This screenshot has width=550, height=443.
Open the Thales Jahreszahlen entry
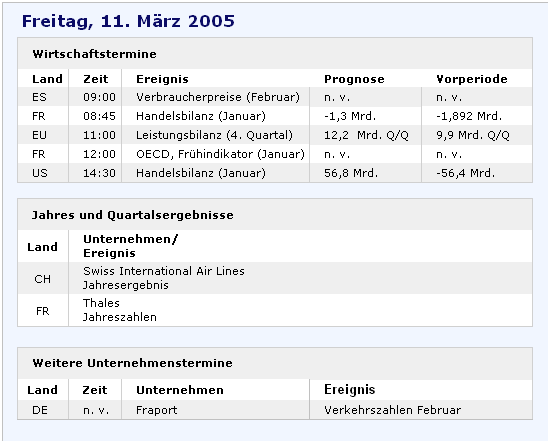click(120, 310)
